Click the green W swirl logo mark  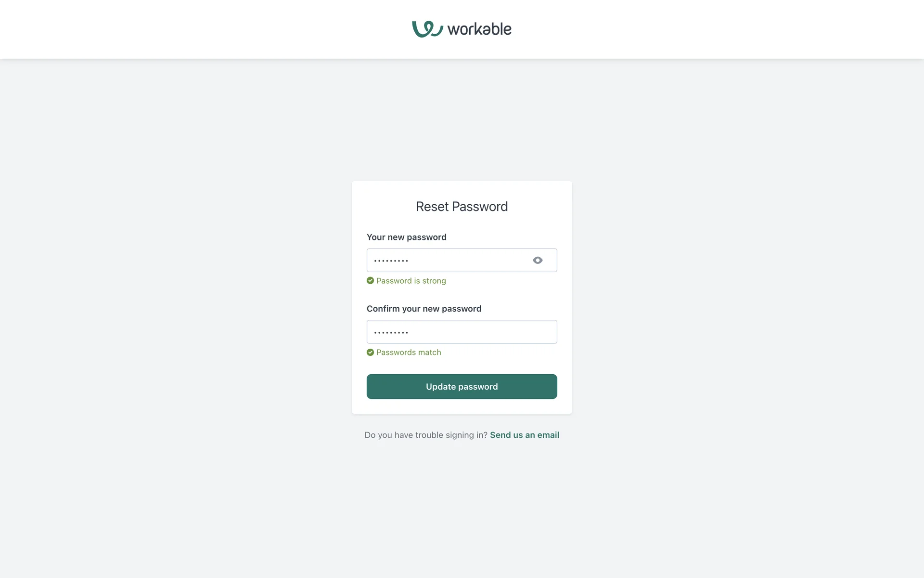pos(427,29)
